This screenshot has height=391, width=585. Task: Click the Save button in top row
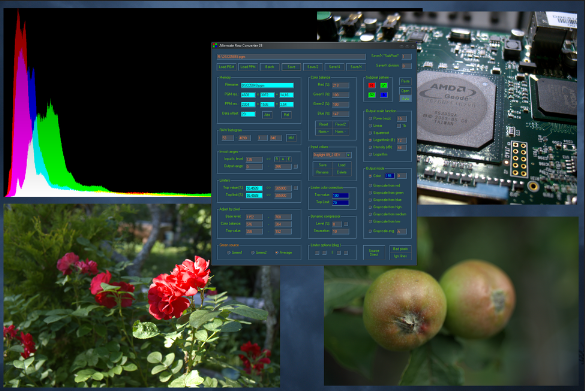[x=291, y=67]
